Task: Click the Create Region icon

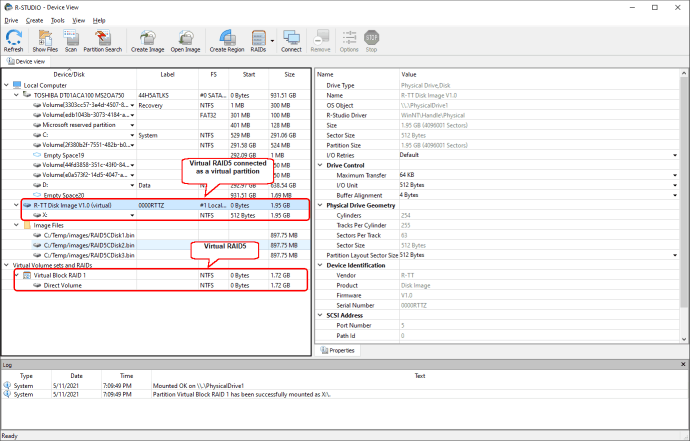Action: tap(227, 40)
